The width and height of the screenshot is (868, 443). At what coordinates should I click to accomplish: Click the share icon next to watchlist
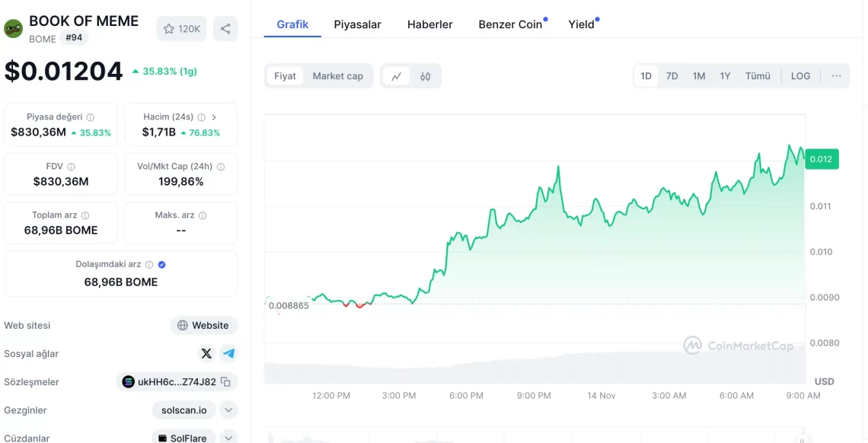225,29
